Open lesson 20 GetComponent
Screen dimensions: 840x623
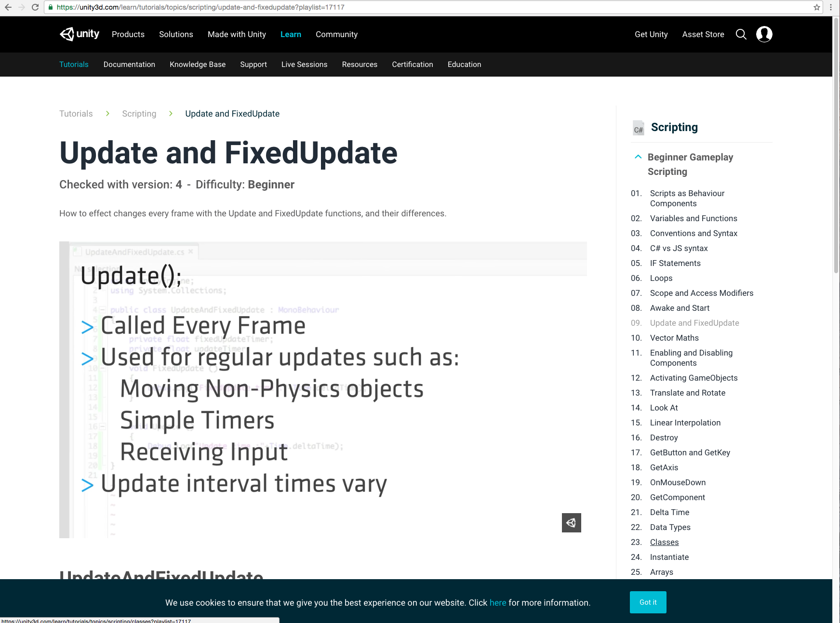point(677,497)
